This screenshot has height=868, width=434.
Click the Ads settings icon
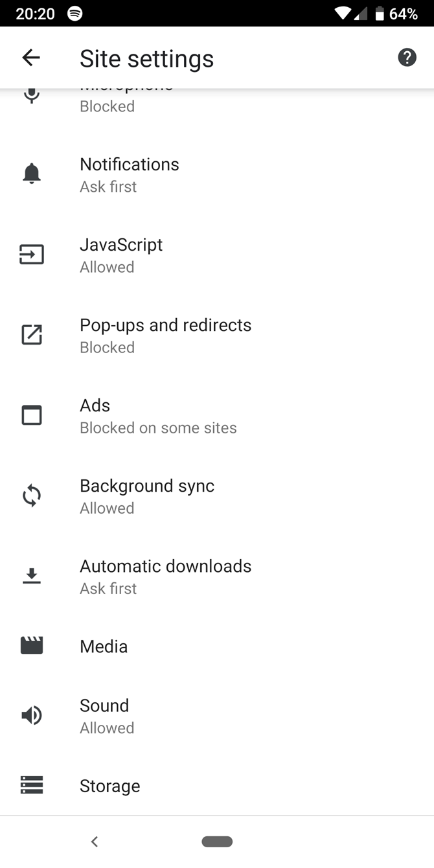click(31, 415)
